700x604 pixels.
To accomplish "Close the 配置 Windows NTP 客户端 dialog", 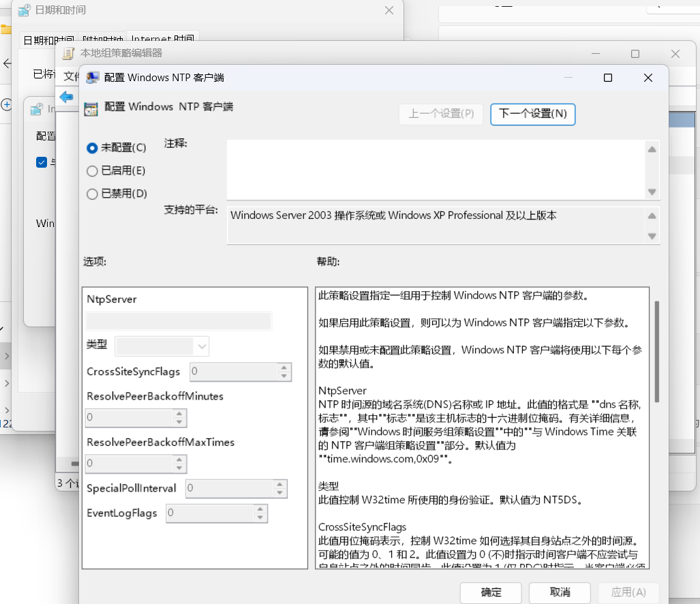I will [648, 78].
